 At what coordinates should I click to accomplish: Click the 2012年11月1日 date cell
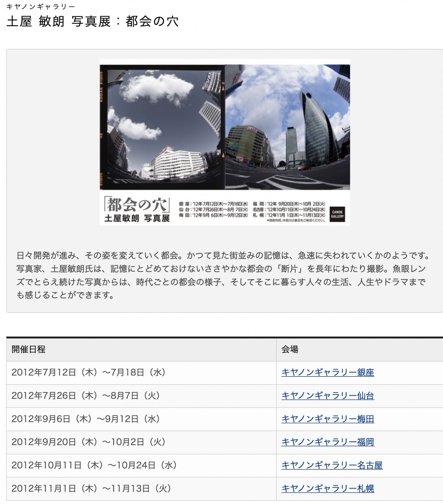click(x=91, y=488)
